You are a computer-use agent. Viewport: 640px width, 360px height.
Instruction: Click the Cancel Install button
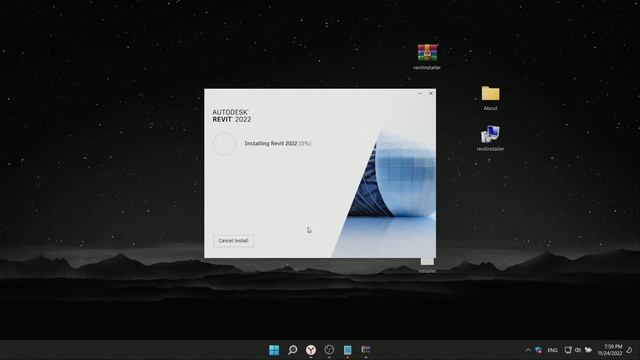pos(233,241)
